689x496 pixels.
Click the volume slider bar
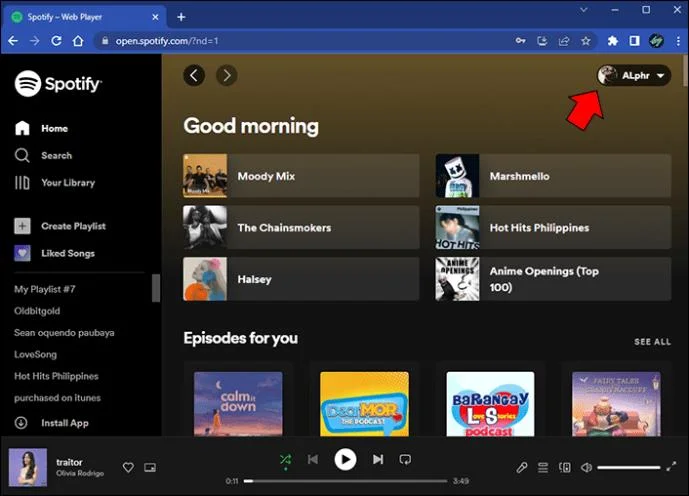628,467
